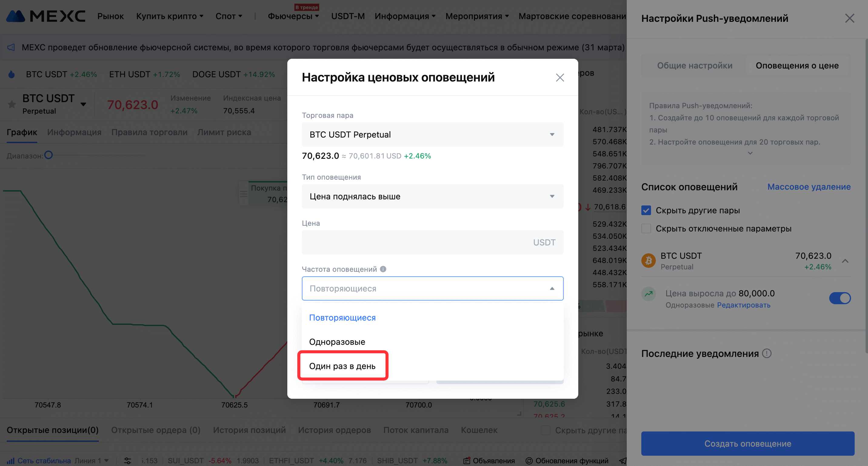Click the Bitcoin coin icon in alerts list
Viewport: 868px width, 466px height.
click(x=648, y=261)
